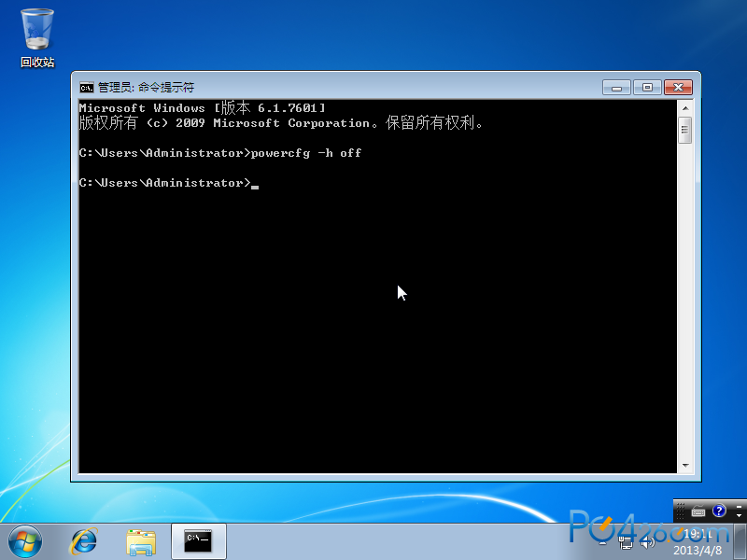Open language bar options dropdown arrow

tap(739, 516)
